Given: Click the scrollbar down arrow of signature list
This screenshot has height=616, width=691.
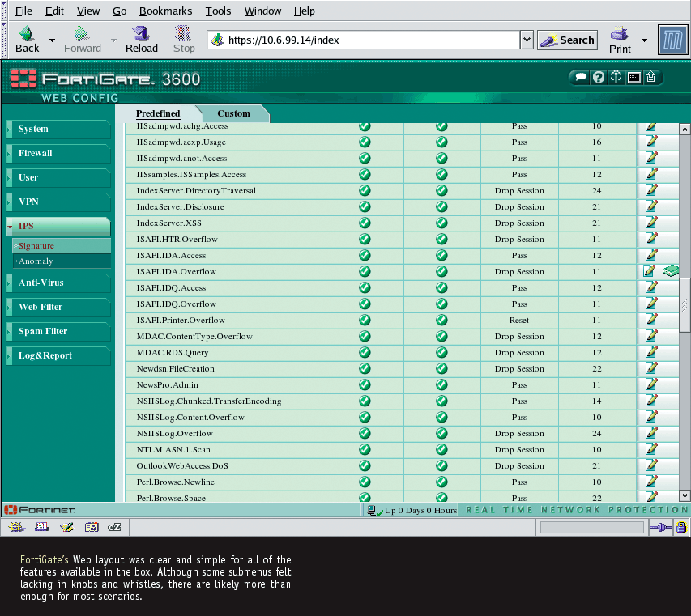Looking at the screenshot, I should [x=685, y=495].
